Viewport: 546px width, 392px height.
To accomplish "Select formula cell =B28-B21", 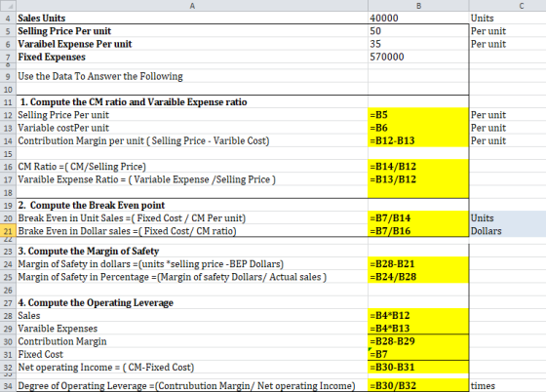I will (x=418, y=264).
